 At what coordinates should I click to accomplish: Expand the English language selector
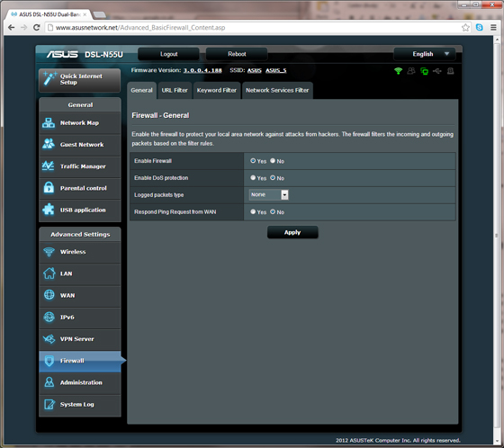point(424,54)
